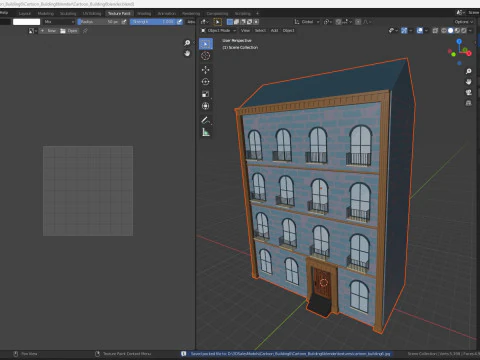The width and height of the screenshot is (480, 360).
Task: Click the New image button
Action: [48, 31]
